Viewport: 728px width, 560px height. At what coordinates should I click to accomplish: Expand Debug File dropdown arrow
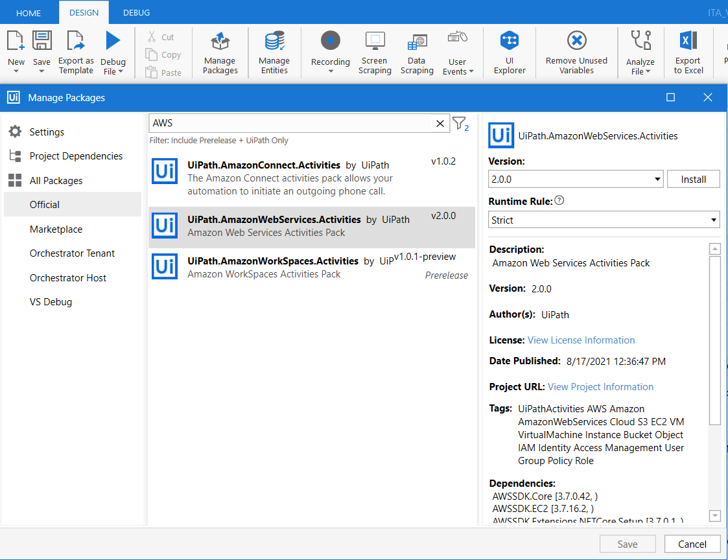(121, 71)
